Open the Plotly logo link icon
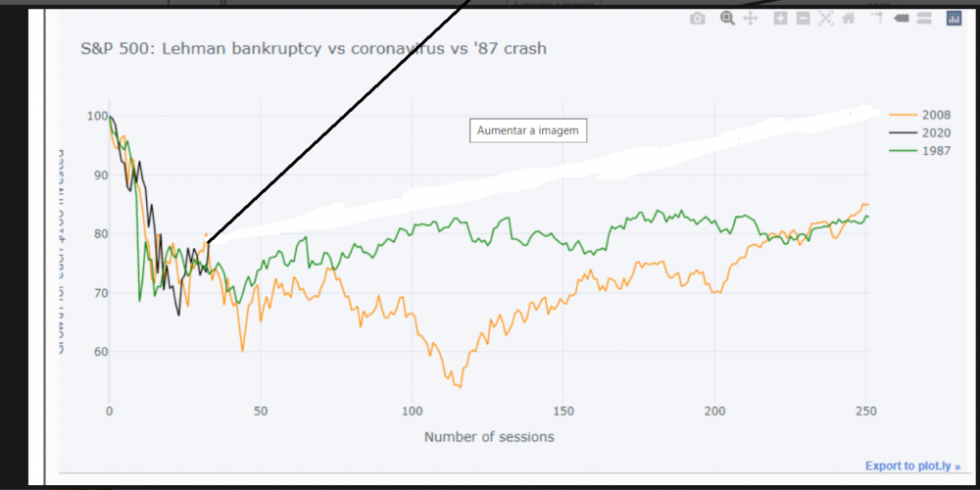980x490 pixels. pyautogui.click(x=954, y=18)
